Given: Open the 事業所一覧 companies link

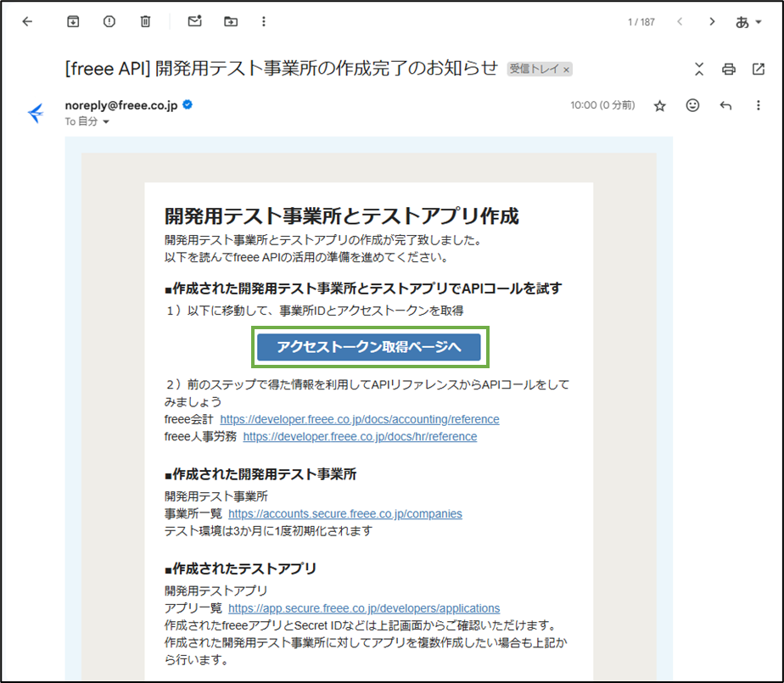Looking at the screenshot, I should (345, 514).
